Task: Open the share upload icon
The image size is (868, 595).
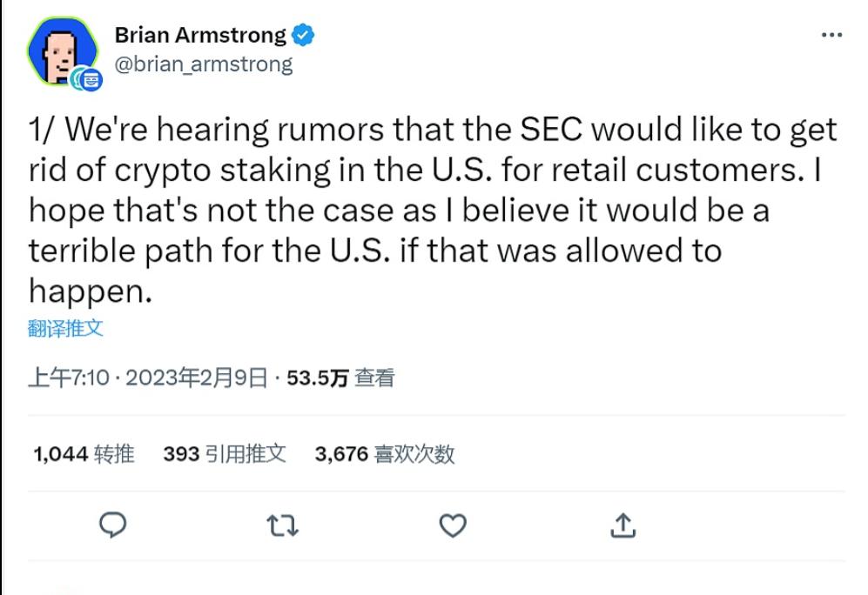Action: [622, 525]
